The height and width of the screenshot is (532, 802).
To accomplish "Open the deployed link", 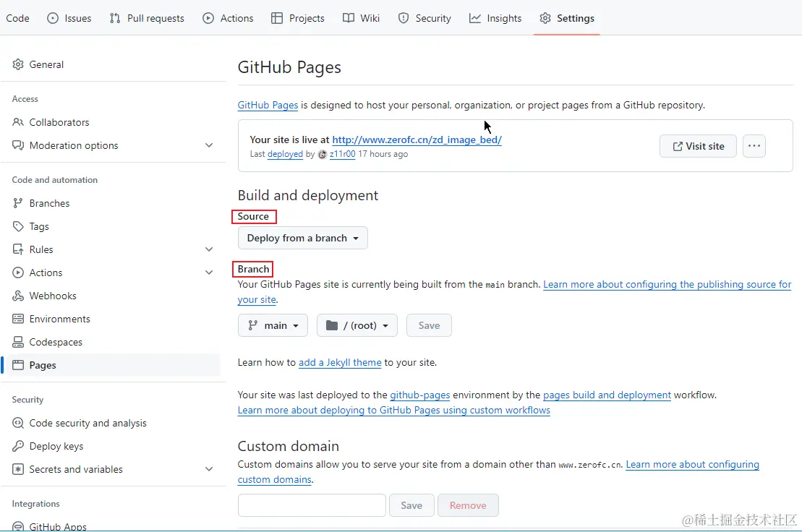I will tap(285, 154).
